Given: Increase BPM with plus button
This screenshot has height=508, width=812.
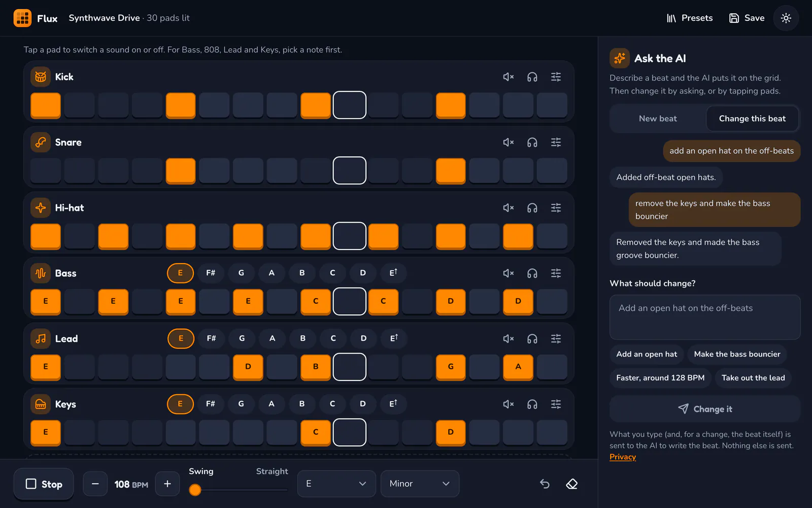Looking at the screenshot, I should pyautogui.click(x=167, y=484).
